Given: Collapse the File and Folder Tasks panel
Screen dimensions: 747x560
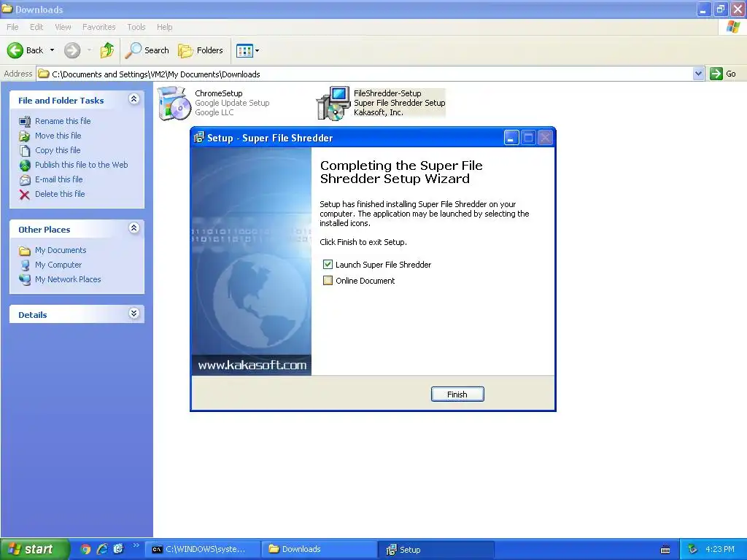Looking at the screenshot, I should pos(134,99).
